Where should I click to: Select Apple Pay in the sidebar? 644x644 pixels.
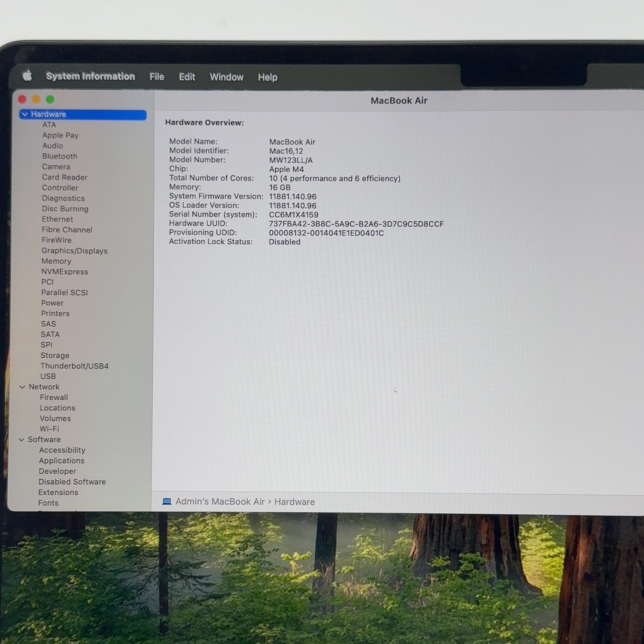[61, 135]
